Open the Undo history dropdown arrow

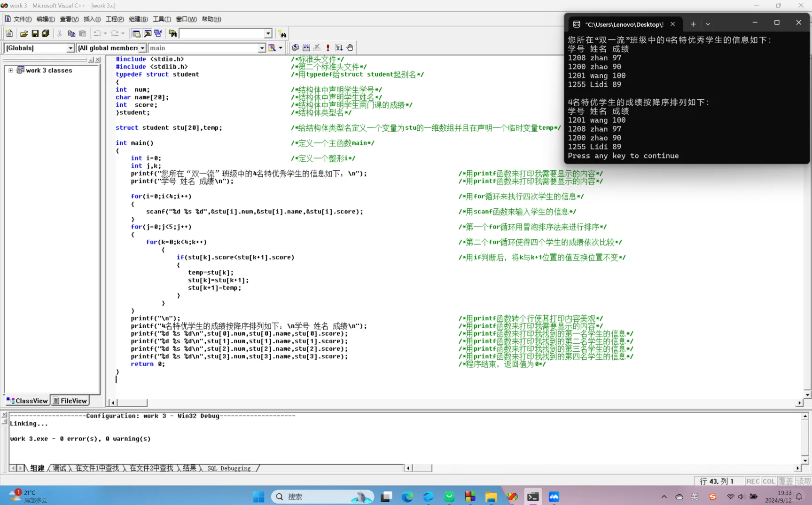click(105, 33)
